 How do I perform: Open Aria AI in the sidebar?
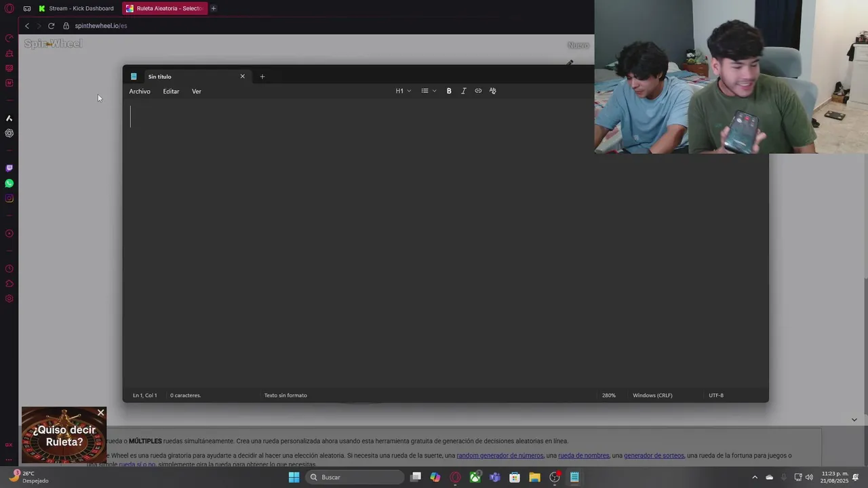pos(9,119)
